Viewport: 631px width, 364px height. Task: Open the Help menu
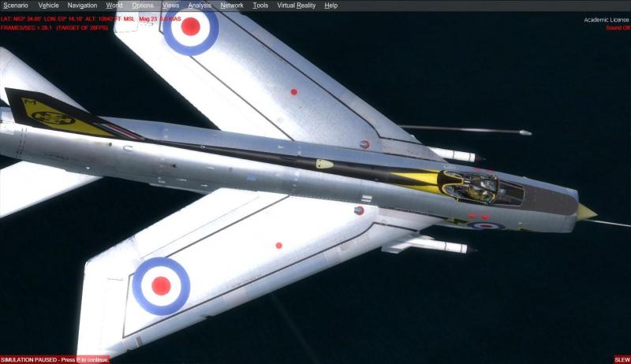(330, 6)
